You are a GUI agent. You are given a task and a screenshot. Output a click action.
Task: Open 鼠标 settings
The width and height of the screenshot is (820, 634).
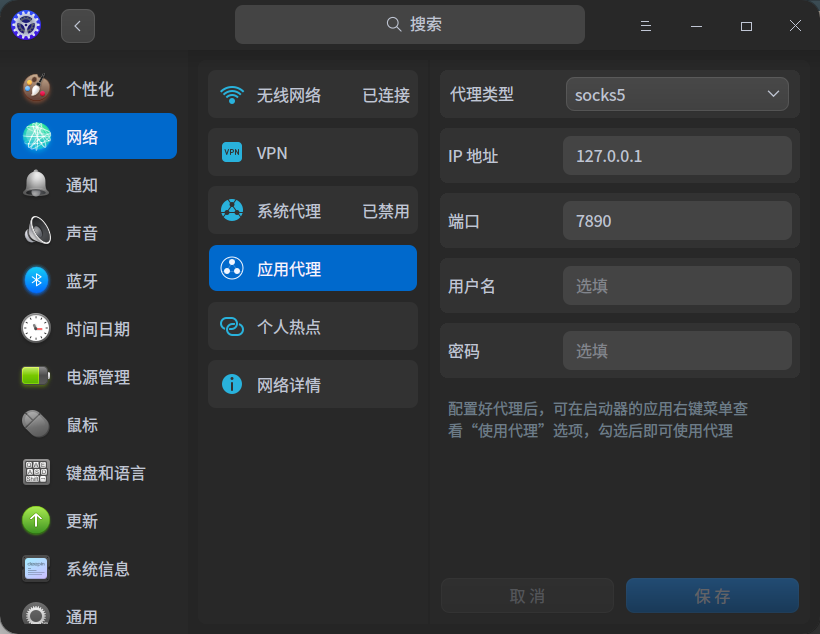(x=94, y=425)
